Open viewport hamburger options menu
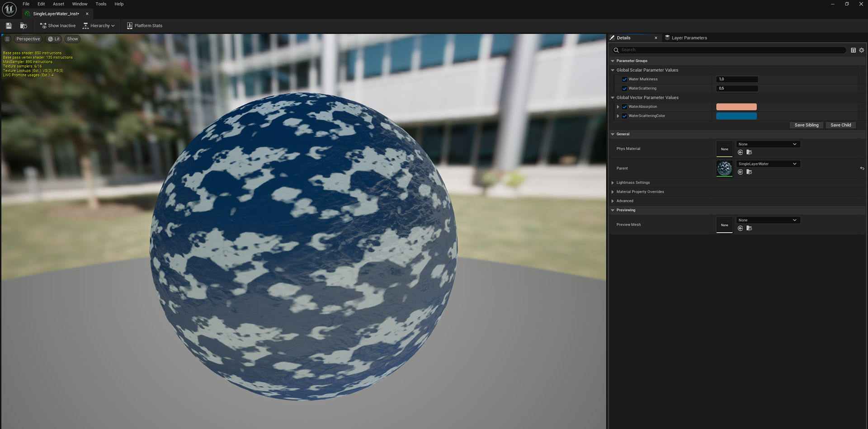 click(x=7, y=39)
